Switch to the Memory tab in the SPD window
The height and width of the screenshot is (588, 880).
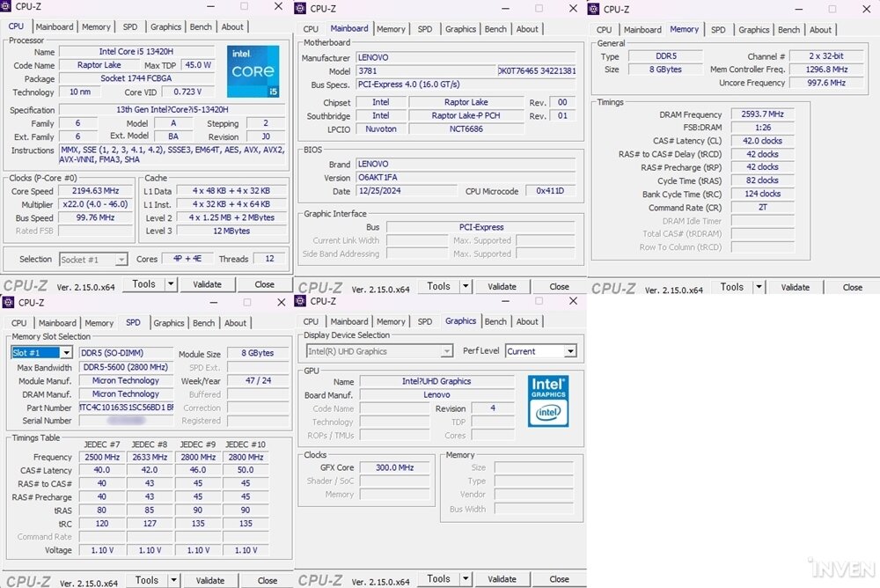[x=99, y=323]
